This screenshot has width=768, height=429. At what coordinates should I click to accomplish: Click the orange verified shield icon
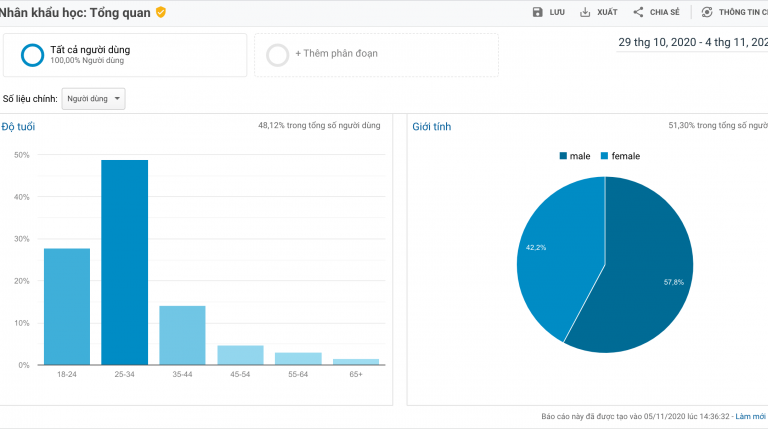pos(161,12)
